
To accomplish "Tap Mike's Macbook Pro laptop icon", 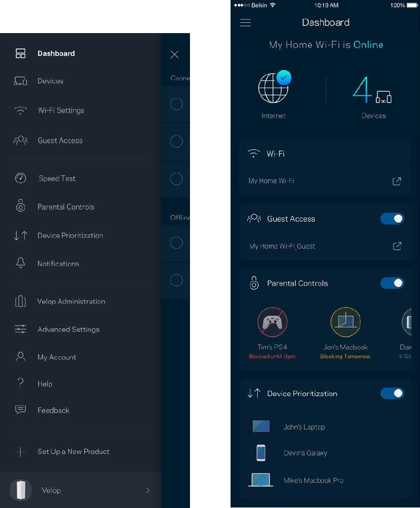I will [261, 480].
